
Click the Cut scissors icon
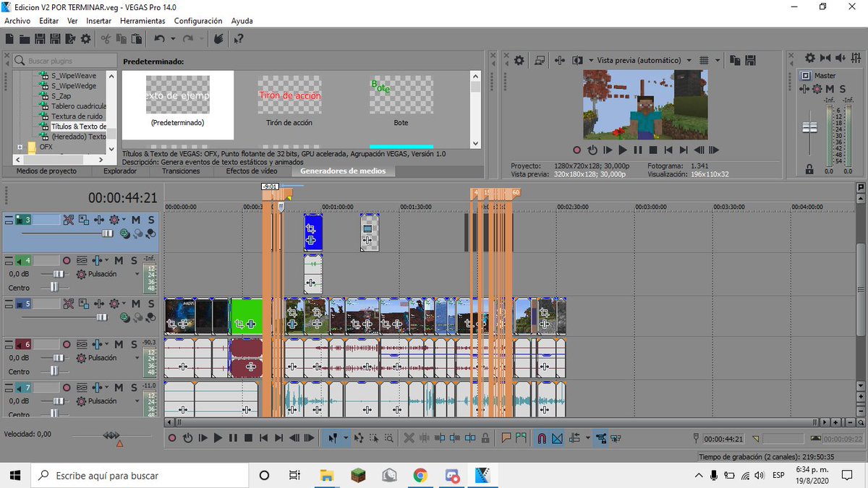pyautogui.click(x=106, y=39)
